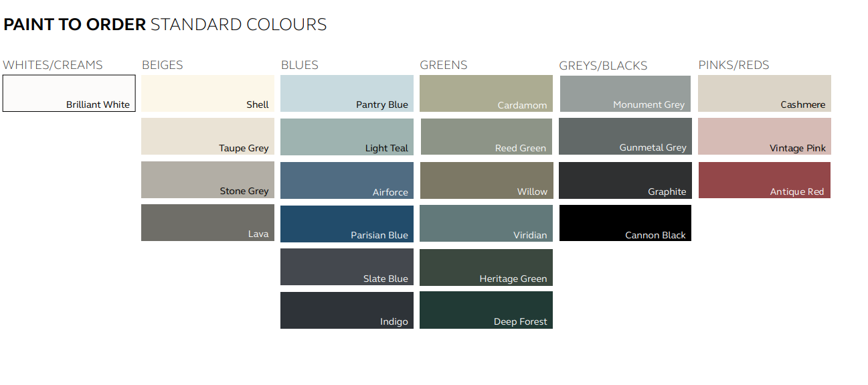
Task: Select the Heritage Green swatch
Action: [x=486, y=267]
